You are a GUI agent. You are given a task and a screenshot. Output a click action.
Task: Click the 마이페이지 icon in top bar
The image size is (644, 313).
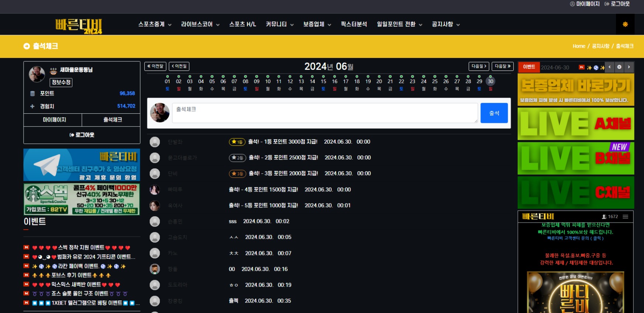(x=572, y=4)
